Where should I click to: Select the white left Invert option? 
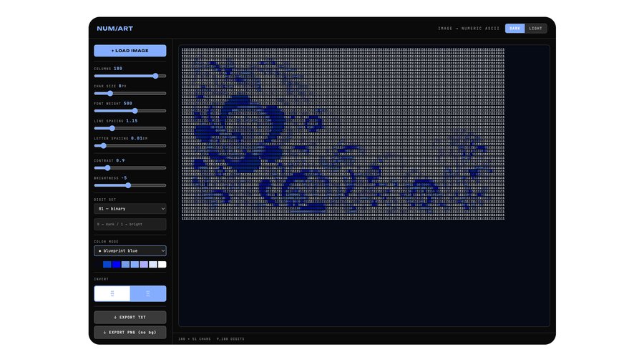(x=112, y=293)
